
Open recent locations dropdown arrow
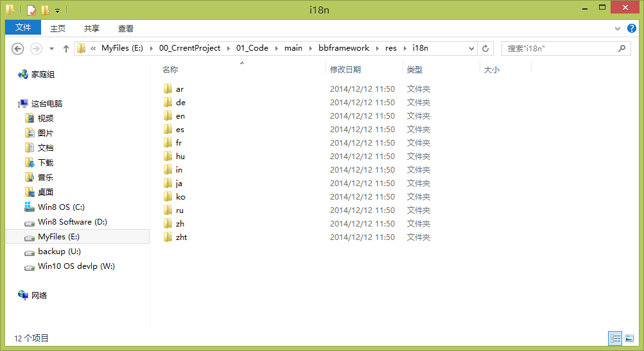(51, 48)
